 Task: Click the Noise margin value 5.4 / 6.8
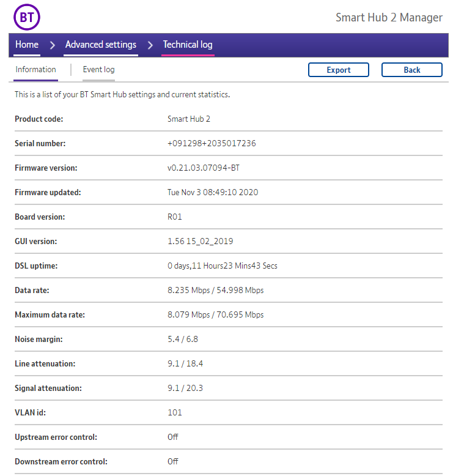click(183, 339)
